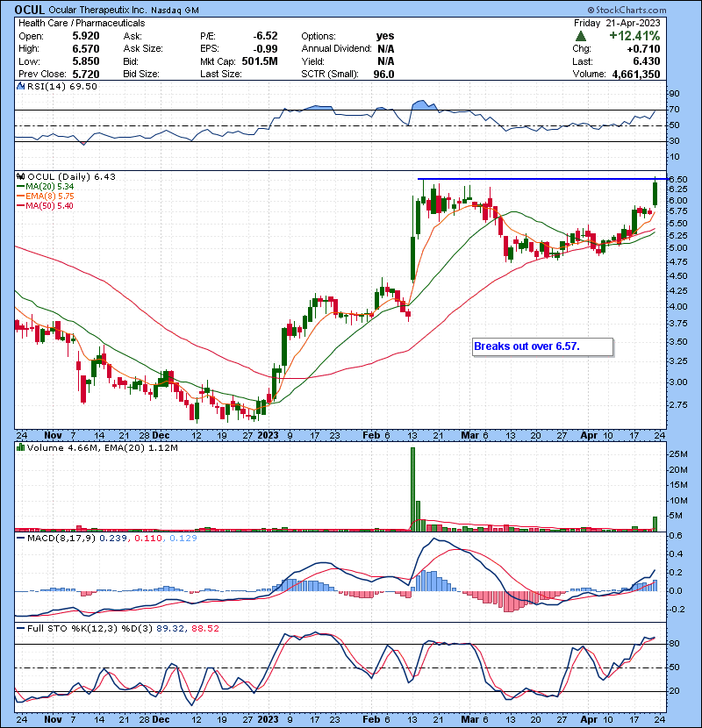702x728 pixels.
Task: Click the Options value yes
Action: (385, 36)
